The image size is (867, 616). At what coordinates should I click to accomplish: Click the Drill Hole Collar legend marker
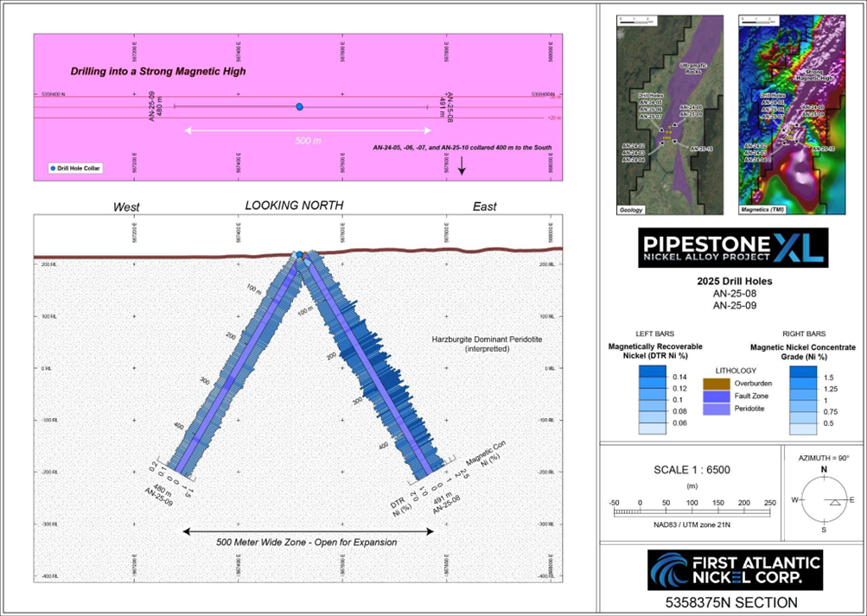pos(54,168)
